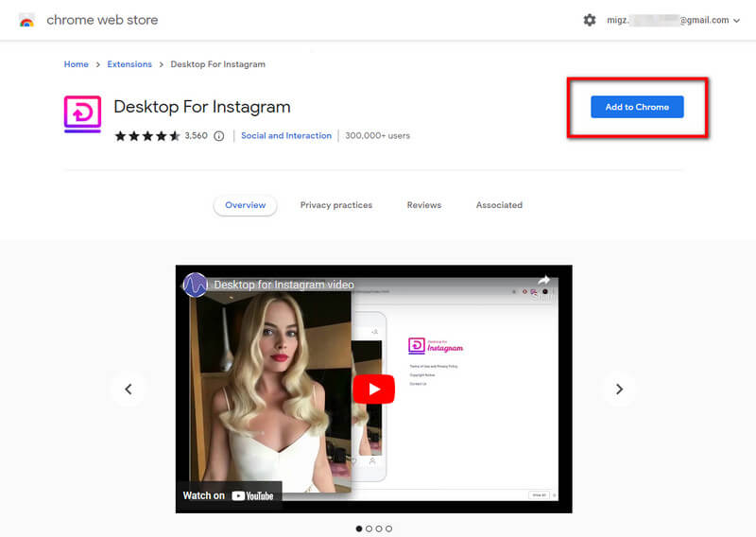Click the Desktop For Instagram heading title
Viewport: 756px width, 537px height.
tap(202, 107)
